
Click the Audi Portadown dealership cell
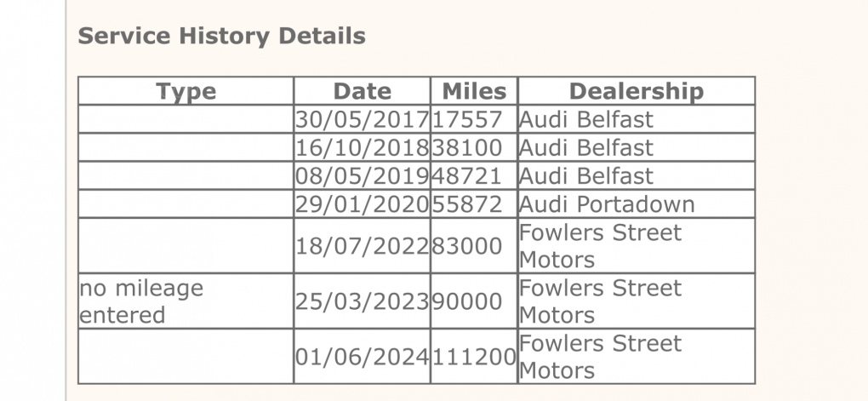click(x=607, y=204)
